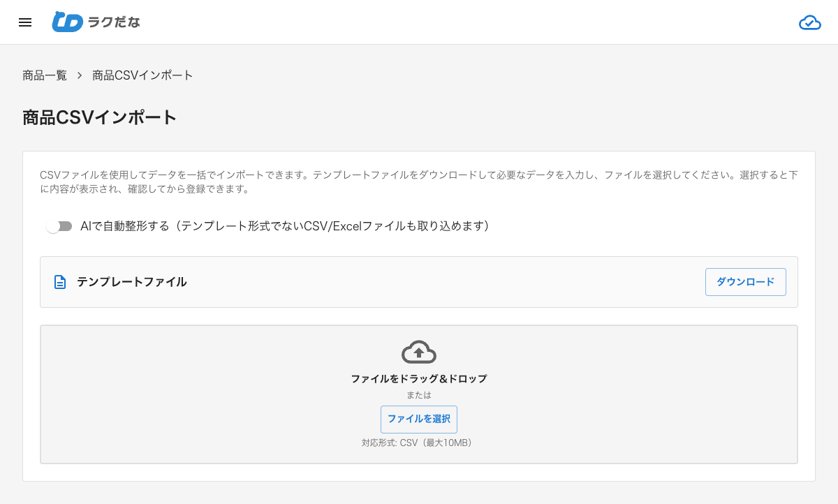
Task: Click ファイルをドラッグ＆ドロップ text
Action: click(419, 379)
